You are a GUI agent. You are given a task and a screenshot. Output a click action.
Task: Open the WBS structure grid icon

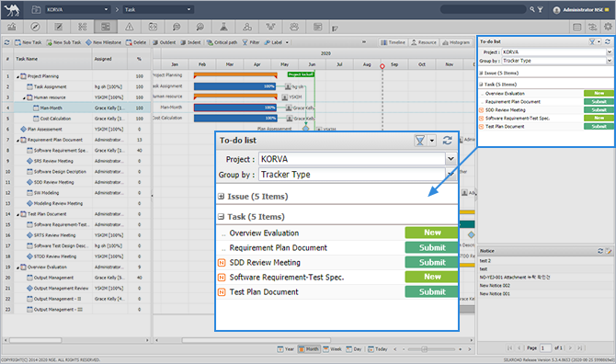(x=82, y=27)
